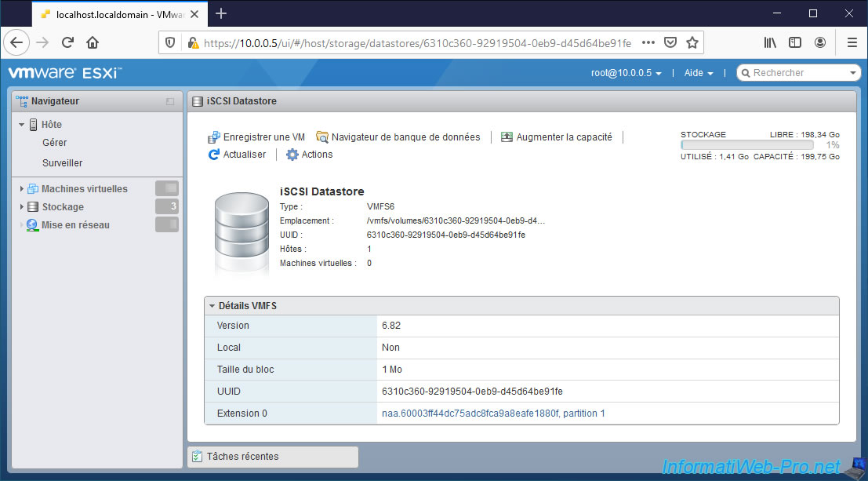The image size is (868, 481).
Task: Collapse the Détails VMFS section
Action: pos(212,306)
